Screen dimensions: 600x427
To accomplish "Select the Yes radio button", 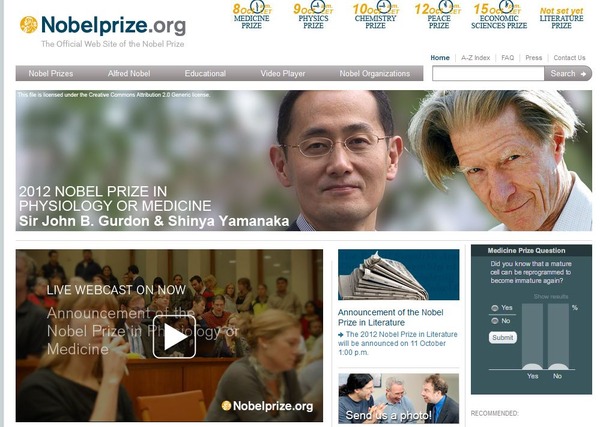I will pyautogui.click(x=495, y=308).
